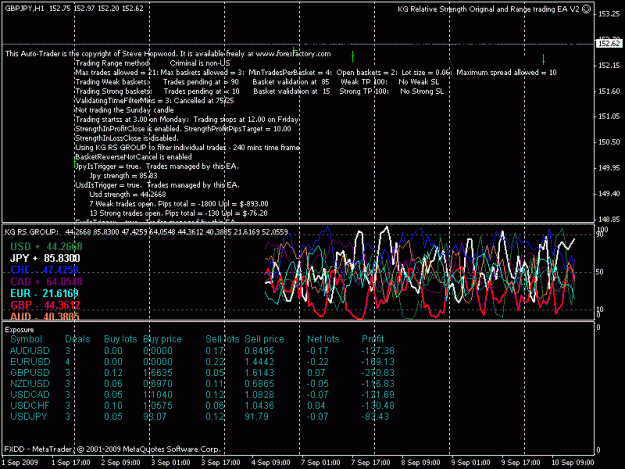Viewport: 625px width, 469px height.
Task: Click GBPUSD profit value -270.83
Action: click(x=378, y=373)
